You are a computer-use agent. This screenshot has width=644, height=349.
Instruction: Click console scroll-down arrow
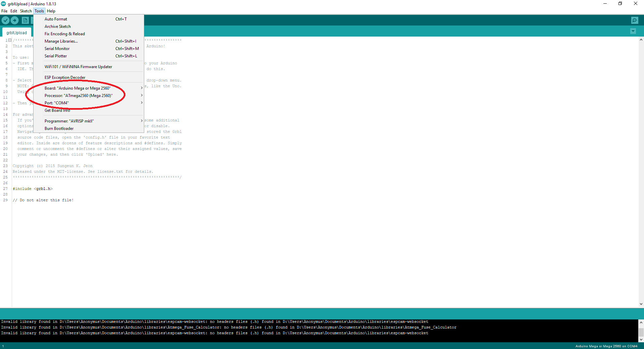(x=641, y=339)
